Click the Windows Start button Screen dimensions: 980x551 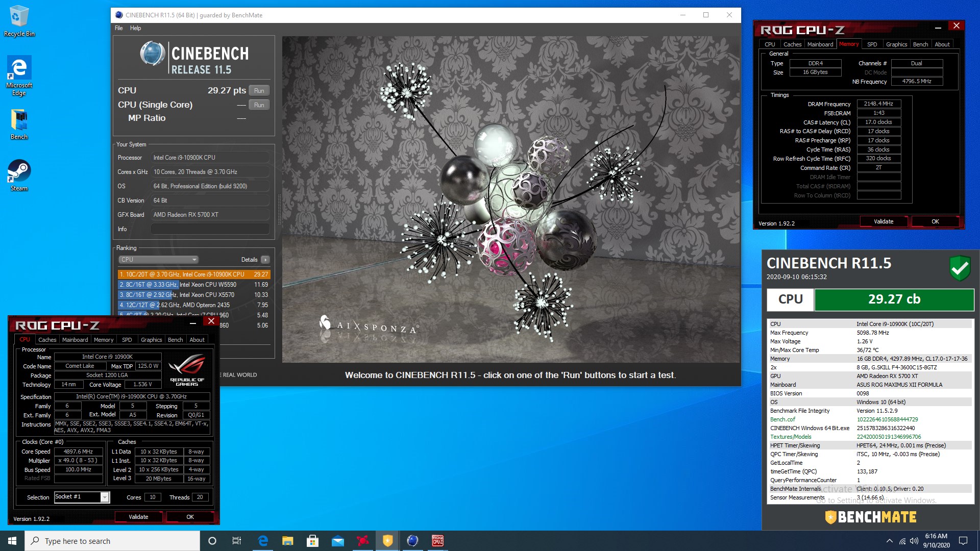click(12, 541)
